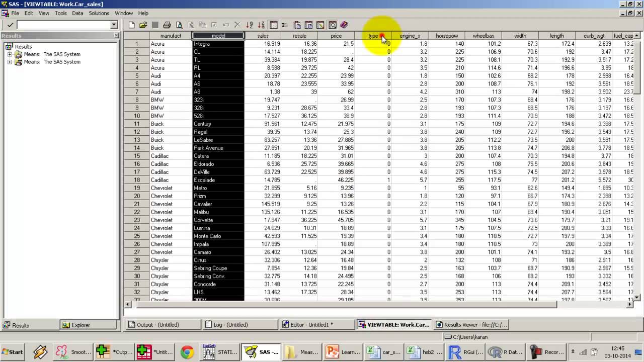Click the Print toolbar icon
Image resolution: width=644 pixels, height=362 pixels.
tap(167, 25)
